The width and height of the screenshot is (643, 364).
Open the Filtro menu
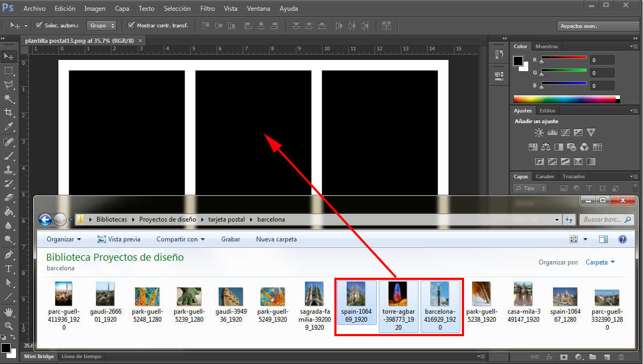pyautogui.click(x=207, y=8)
